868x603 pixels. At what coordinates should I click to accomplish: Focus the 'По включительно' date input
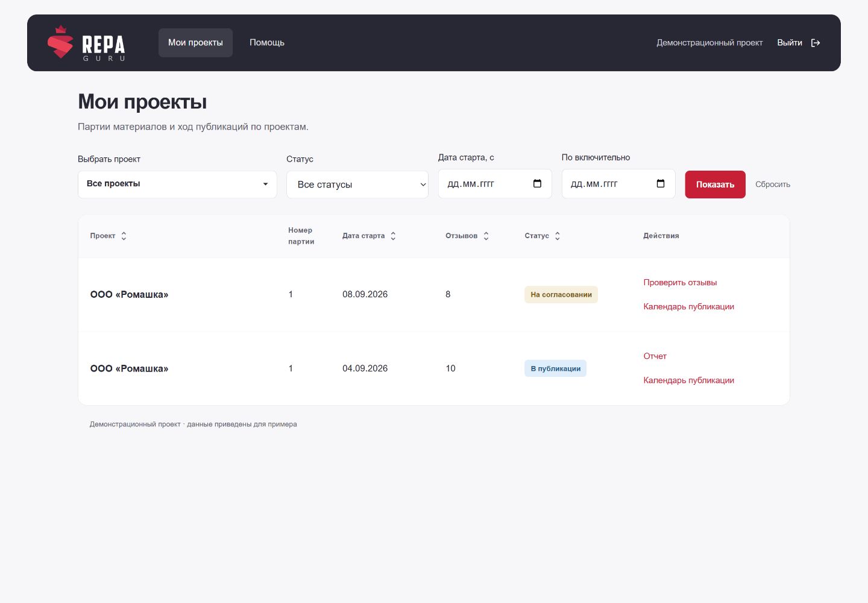618,184
